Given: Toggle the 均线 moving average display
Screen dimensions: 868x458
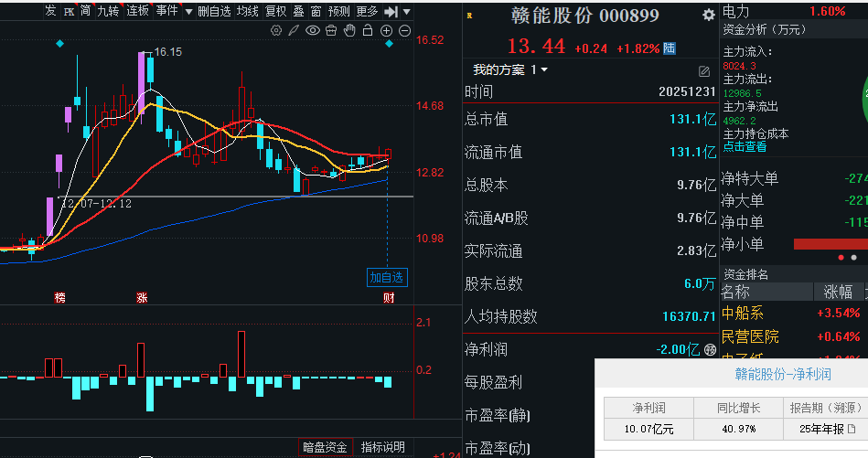Looking at the screenshot, I should coord(248,11).
